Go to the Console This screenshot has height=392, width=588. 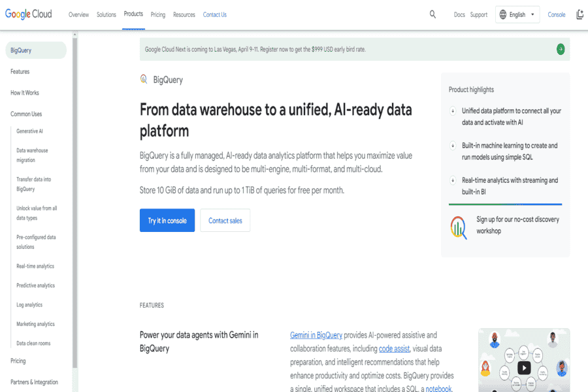[557, 14]
